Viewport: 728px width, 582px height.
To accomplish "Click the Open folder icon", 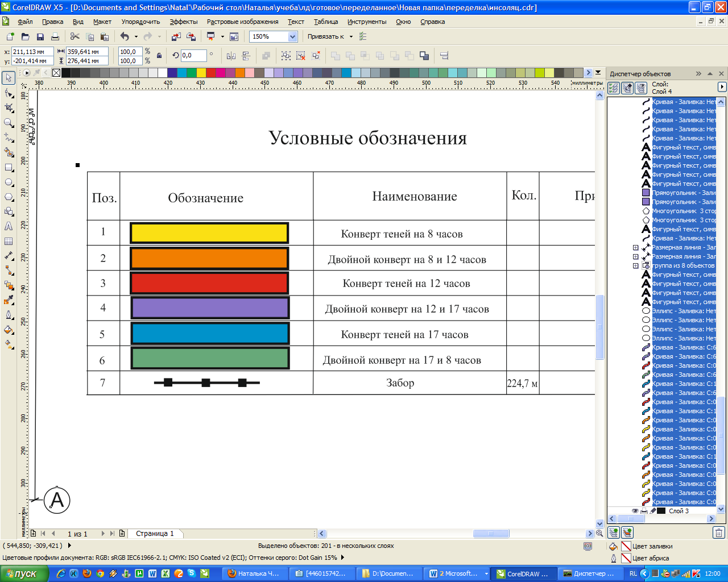I will pos(25,36).
